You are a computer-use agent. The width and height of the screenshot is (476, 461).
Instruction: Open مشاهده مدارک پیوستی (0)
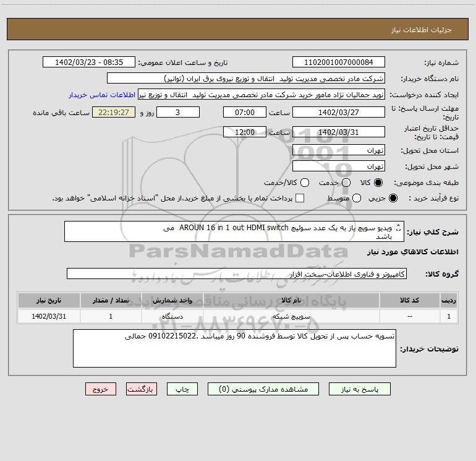[263, 389]
